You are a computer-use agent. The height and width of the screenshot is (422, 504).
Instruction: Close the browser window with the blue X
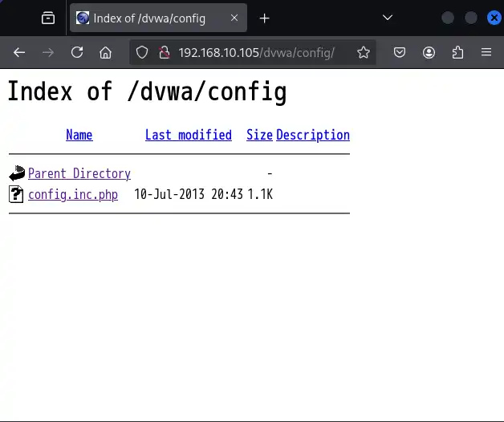pos(494,18)
